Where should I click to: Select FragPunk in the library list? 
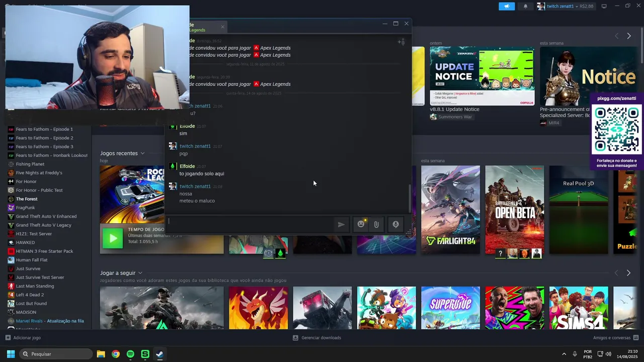click(x=25, y=208)
